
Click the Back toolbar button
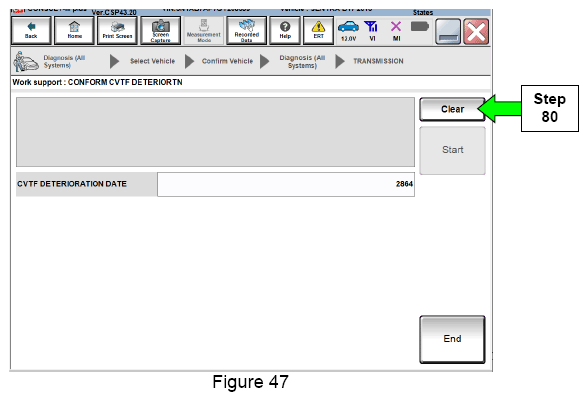(x=31, y=30)
